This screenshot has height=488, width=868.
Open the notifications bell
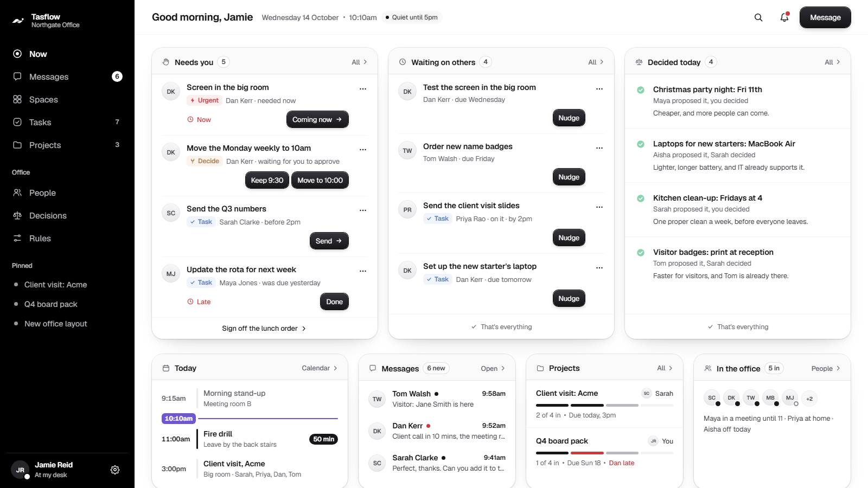tap(784, 17)
